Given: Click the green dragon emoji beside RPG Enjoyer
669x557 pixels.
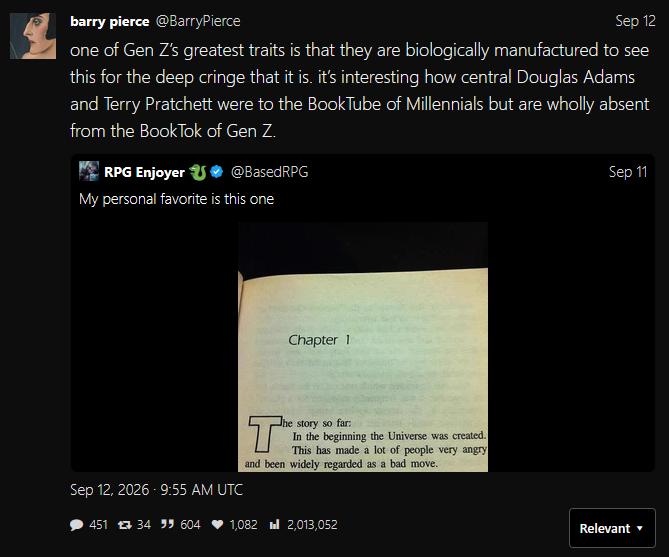Looking at the screenshot, I should 198,172.
